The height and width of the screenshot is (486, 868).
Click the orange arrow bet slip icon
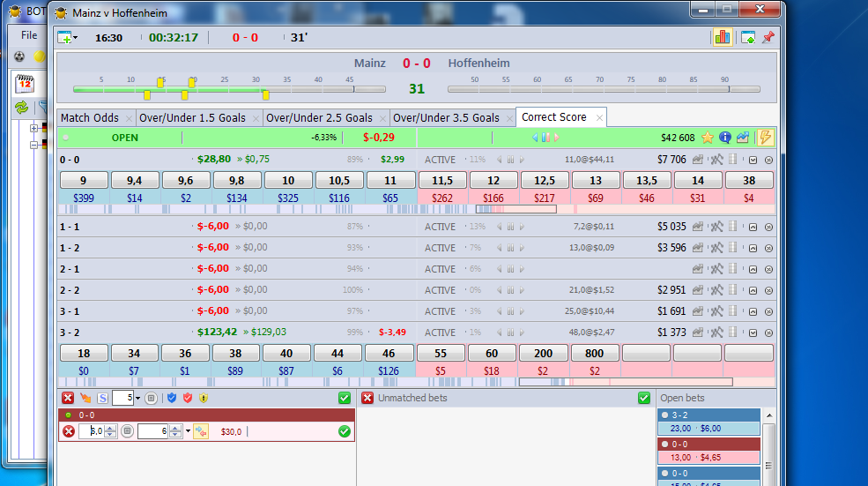click(85, 398)
